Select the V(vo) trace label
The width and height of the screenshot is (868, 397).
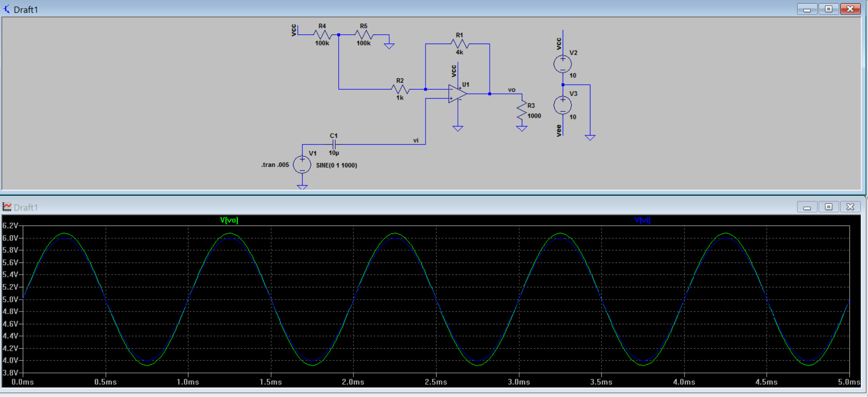click(x=229, y=220)
